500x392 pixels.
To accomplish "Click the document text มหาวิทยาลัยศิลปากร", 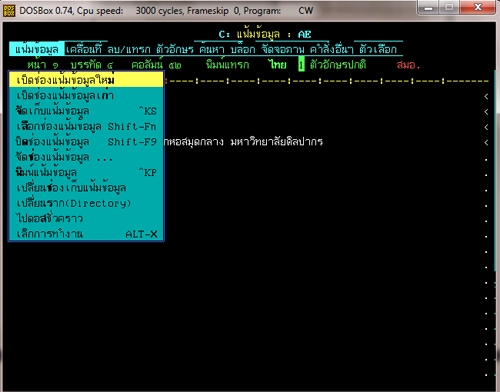I will click(x=277, y=142).
